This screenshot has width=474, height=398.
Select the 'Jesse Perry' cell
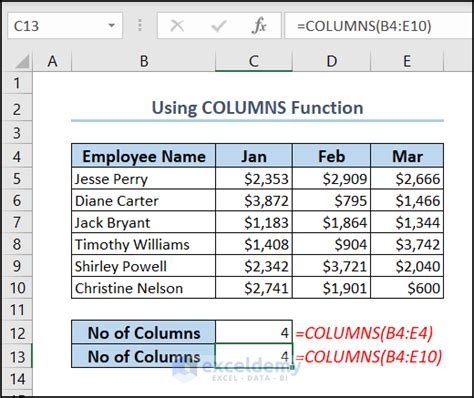click(x=144, y=179)
